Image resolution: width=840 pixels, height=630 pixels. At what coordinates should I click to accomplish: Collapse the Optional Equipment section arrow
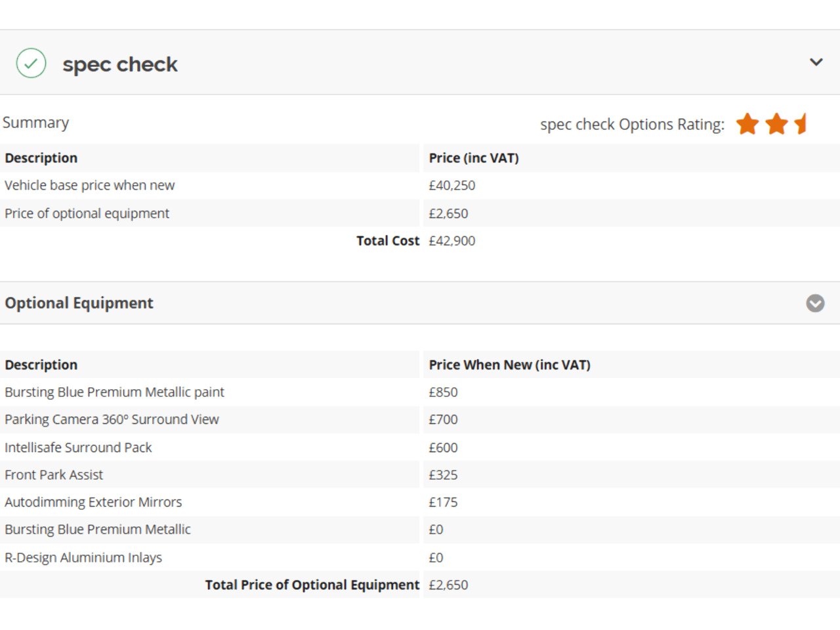tap(815, 303)
